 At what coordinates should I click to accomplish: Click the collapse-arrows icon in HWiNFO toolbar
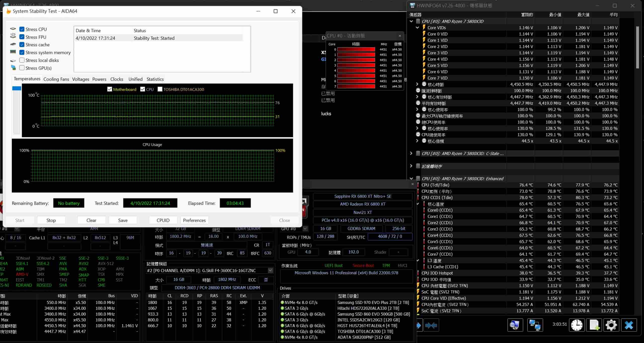coord(431,325)
